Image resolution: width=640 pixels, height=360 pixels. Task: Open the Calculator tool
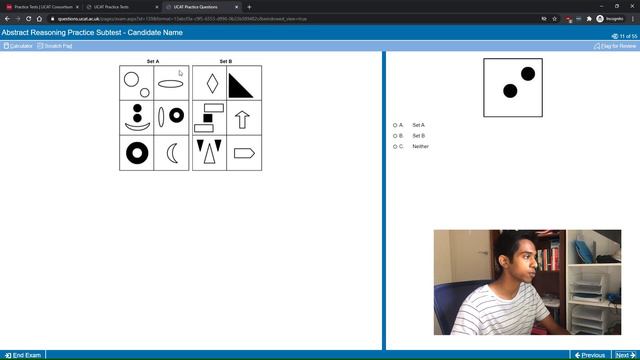tap(18, 46)
